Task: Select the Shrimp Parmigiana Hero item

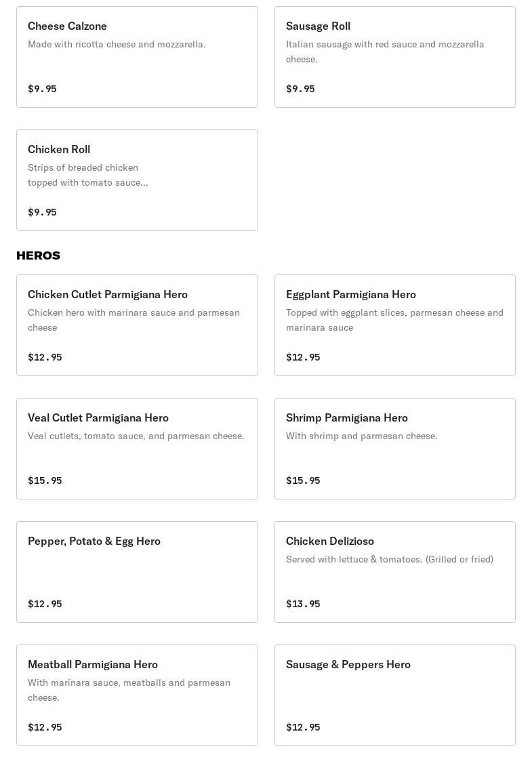Action: [x=394, y=449]
